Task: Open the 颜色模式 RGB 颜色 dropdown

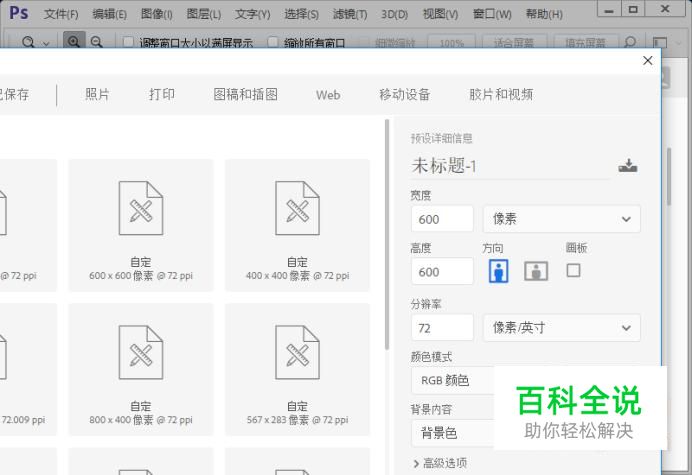Action: [452, 380]
